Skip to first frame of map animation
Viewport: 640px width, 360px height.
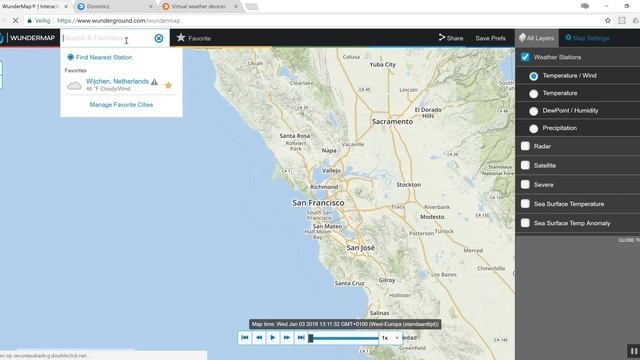click(244, 338)
